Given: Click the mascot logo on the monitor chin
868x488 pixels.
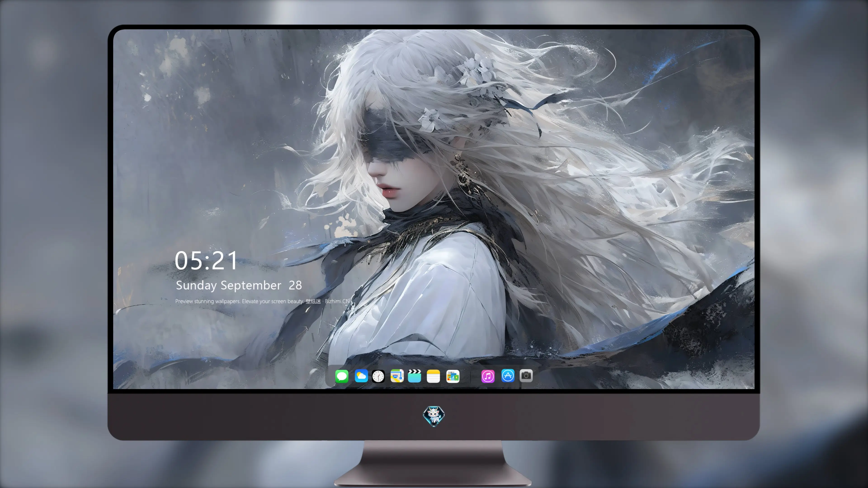Looking at the screenshot, I should pos(434,416).
